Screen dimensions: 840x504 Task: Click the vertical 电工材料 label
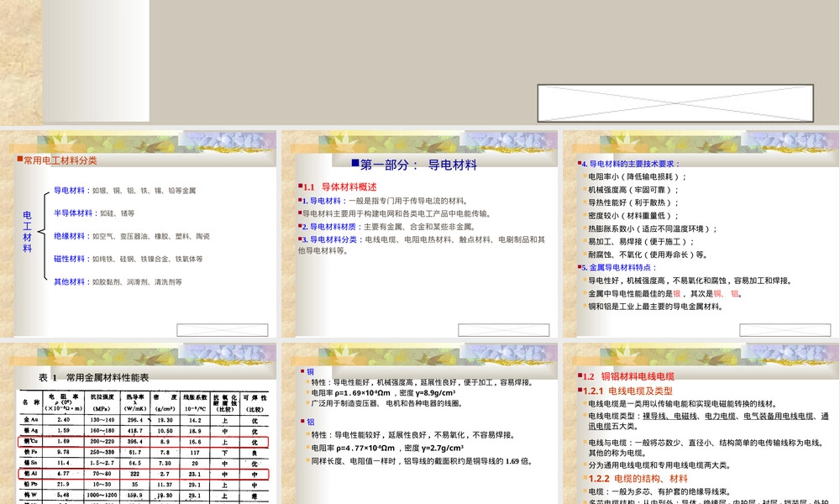(x=27, y=231)
